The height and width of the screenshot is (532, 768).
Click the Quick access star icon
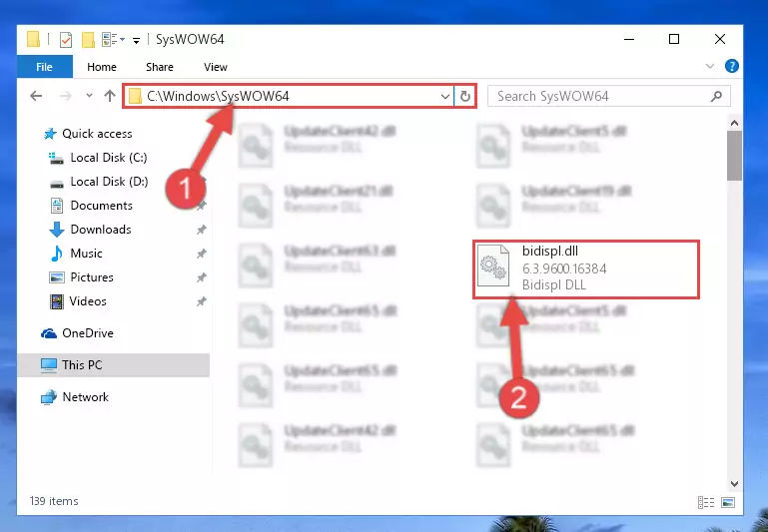[50, 134]
